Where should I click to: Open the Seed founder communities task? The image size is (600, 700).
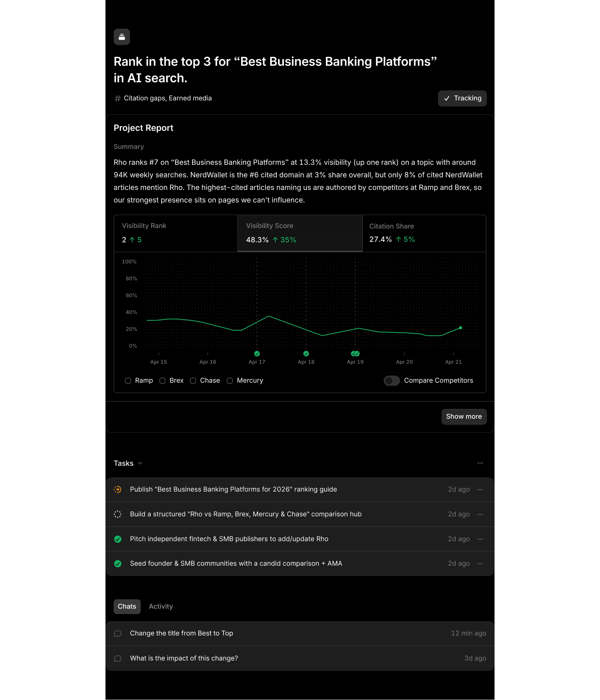pyautogui.click(x=300, y=564)
